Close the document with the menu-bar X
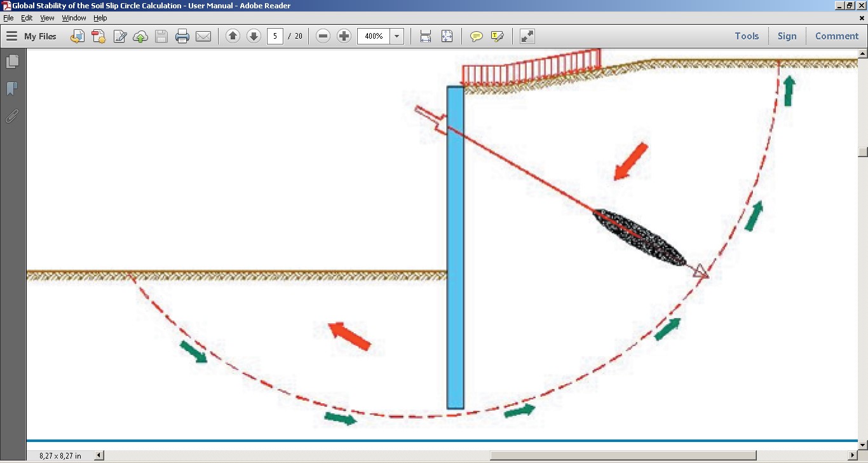Image resolution: width=868 pixels, height=463 pixels. pyautogui.click(x=862, y=18)
